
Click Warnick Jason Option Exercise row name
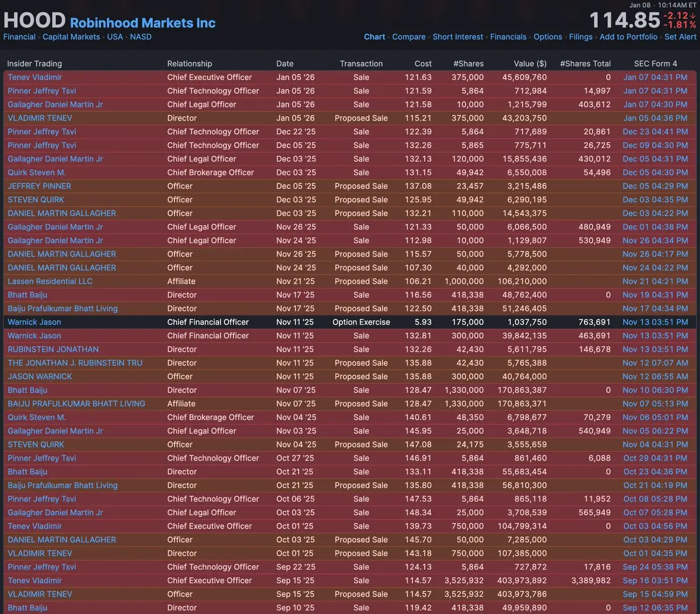coord(34,322)
